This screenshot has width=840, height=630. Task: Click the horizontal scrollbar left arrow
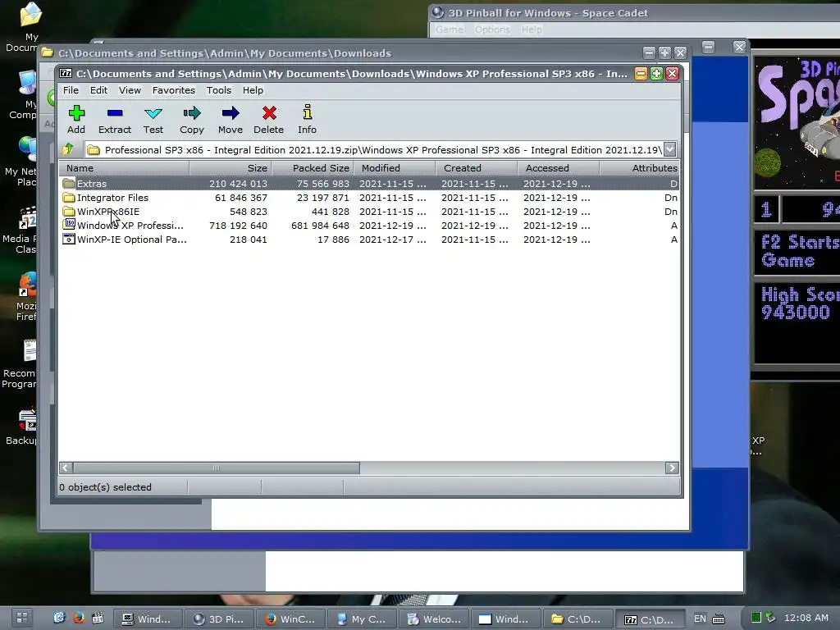[66, 468]
